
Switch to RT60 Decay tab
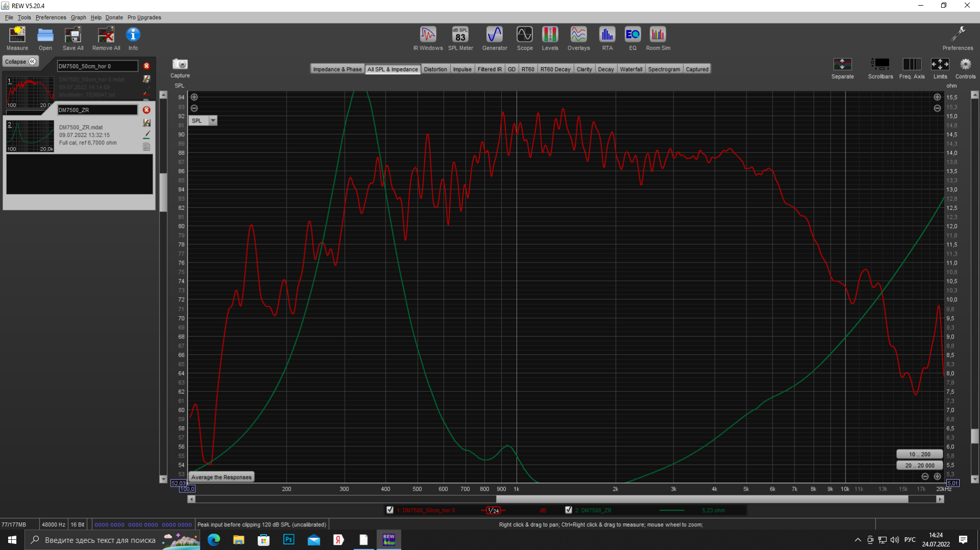555,69
